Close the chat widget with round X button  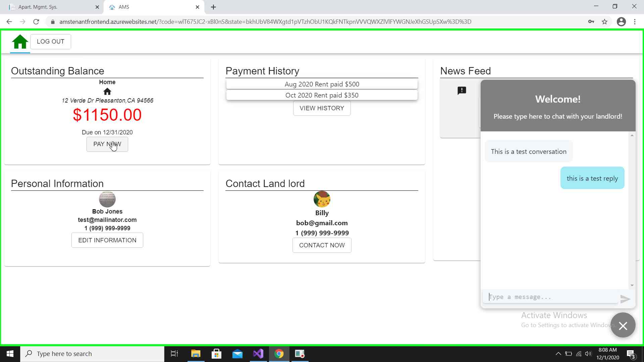coord(623,325)
